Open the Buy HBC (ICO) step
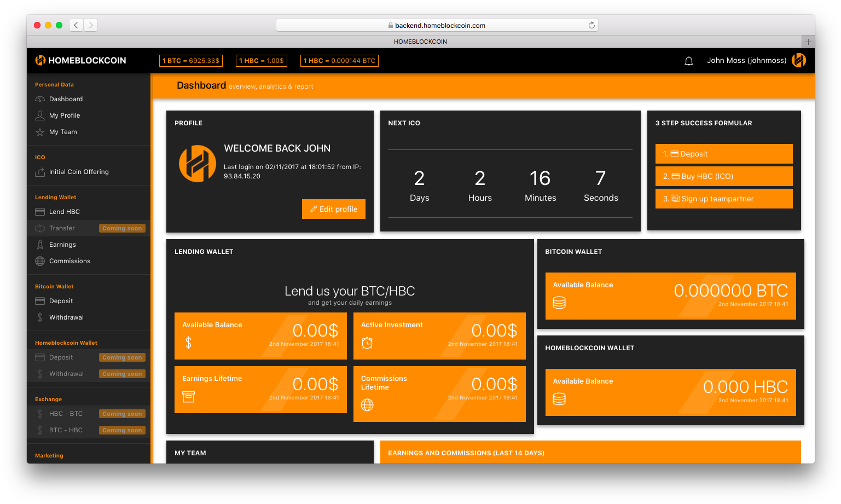 [723, 176]
